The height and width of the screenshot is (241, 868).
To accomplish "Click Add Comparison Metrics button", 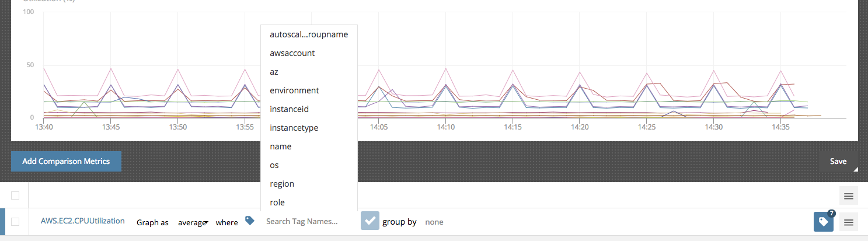I will pyautogui.click(x=66, y=161).
